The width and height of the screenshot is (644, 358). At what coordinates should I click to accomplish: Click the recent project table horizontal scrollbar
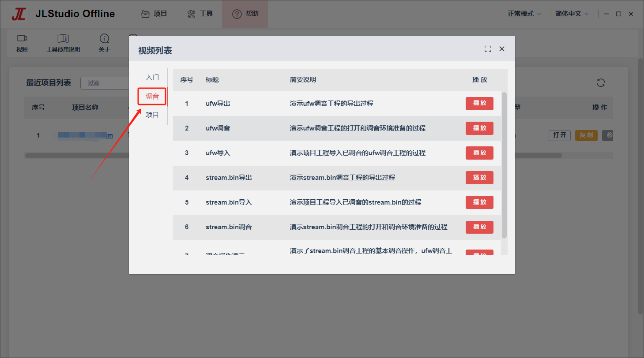point(294,155)
